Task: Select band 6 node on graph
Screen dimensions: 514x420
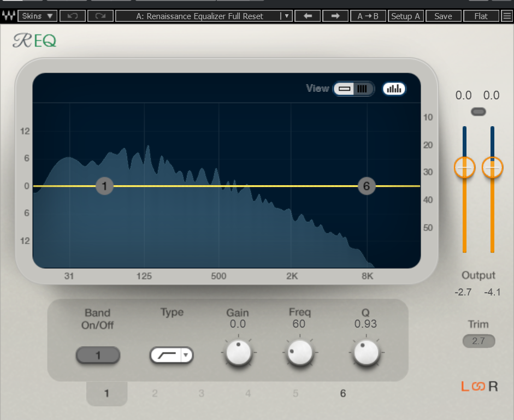Action: tap(367, 186)
